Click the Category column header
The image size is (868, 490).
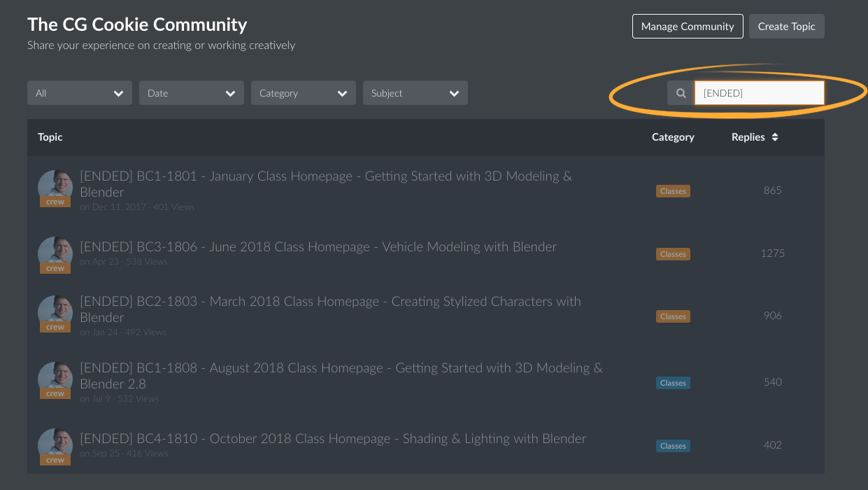pos(672,137)
